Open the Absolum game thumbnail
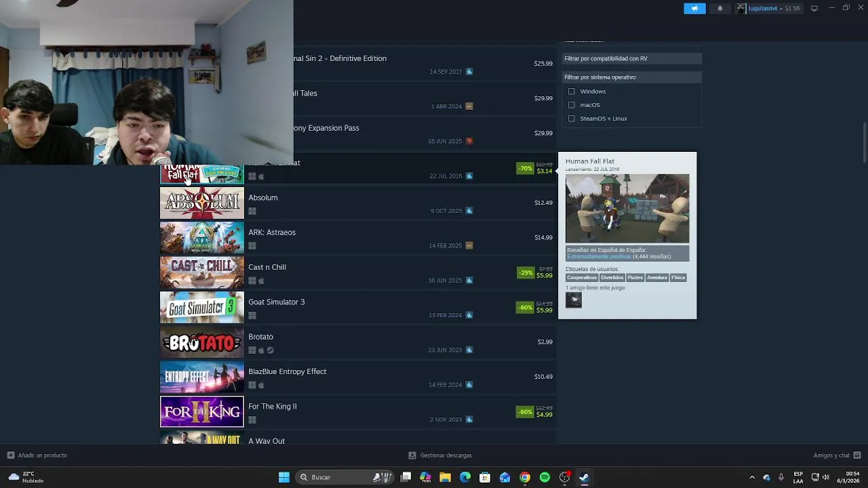Viewport: 868px width, 488px height. [x=201, y=203]
